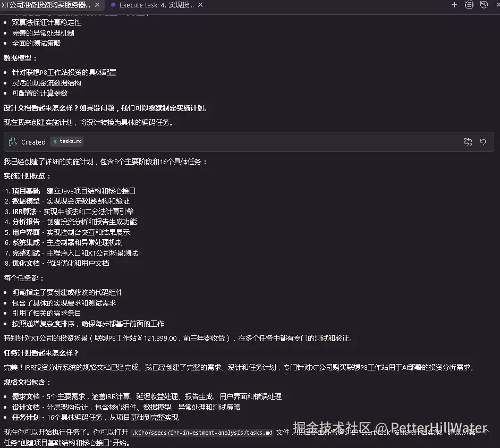
Task: Select the heading 数据模型：
Action: (x=20, y=58)
